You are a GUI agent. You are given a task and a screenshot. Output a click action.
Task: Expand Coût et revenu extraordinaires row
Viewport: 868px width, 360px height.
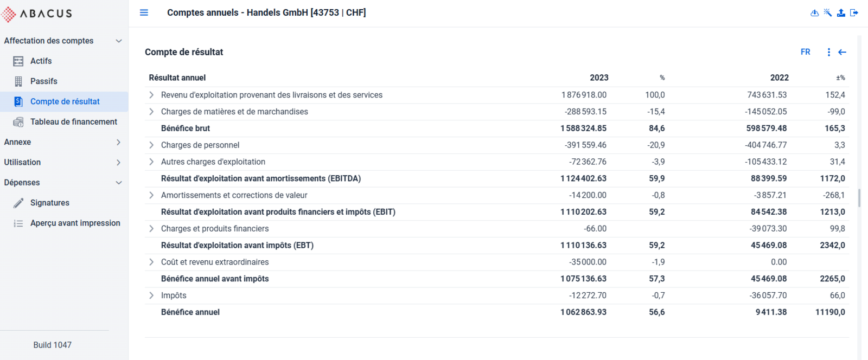tap(151, 262)
